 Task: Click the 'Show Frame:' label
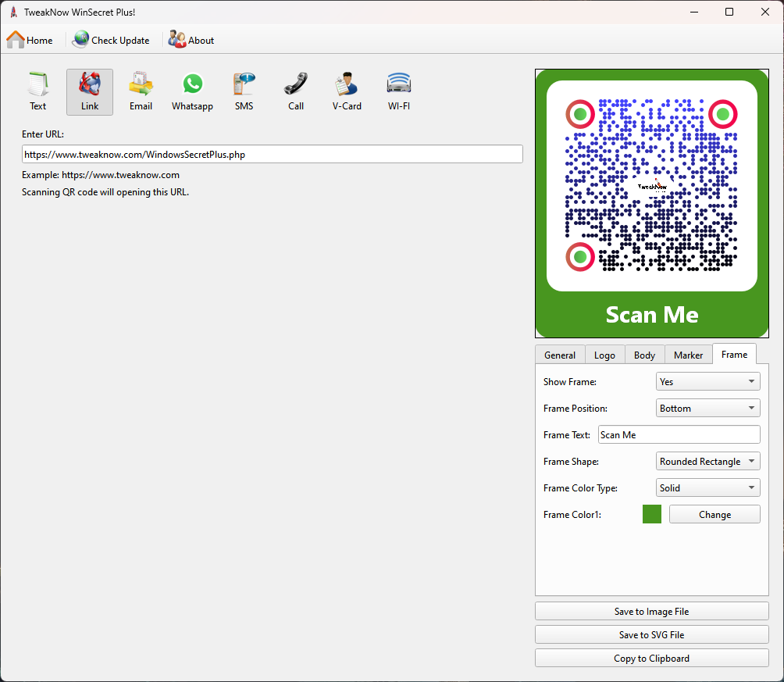(569, 382)
